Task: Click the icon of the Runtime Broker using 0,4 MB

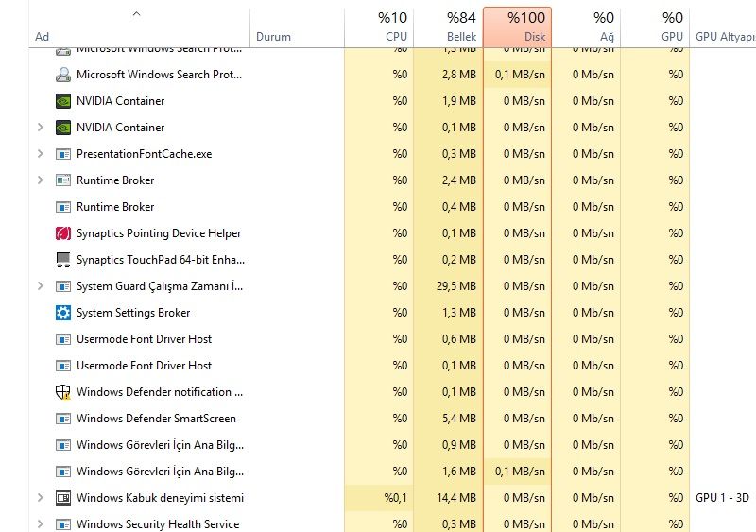Action: 63,207
